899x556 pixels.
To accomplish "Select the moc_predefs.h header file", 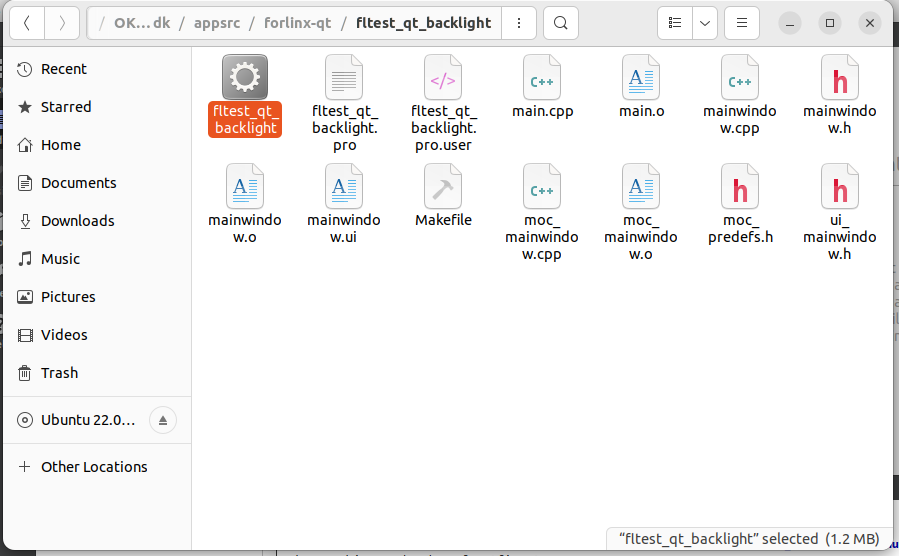I will (x=740, y=187).
